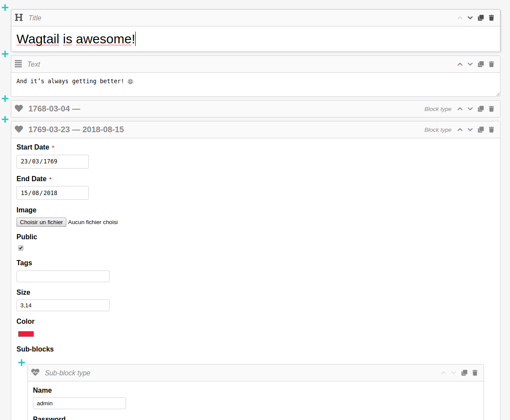Screen dimensions: 510x420
Task: Click the Aucun fichier choisi text
Action: tap(93, 222)
